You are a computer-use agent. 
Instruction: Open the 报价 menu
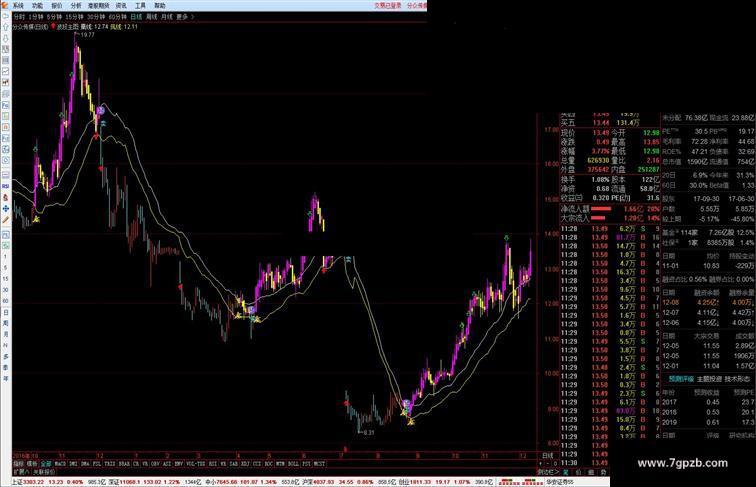click(56, 6)
